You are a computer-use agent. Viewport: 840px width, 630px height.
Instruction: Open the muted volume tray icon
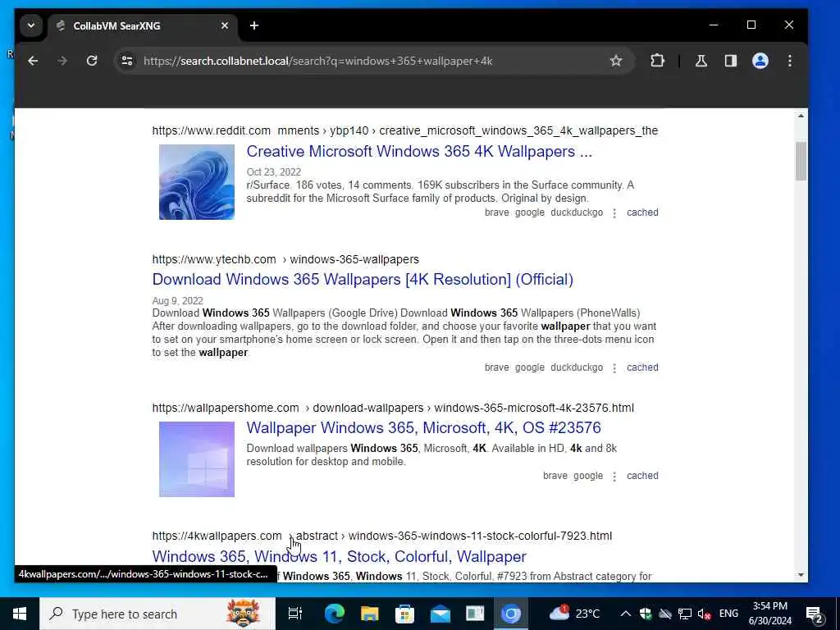click(705, 614)
